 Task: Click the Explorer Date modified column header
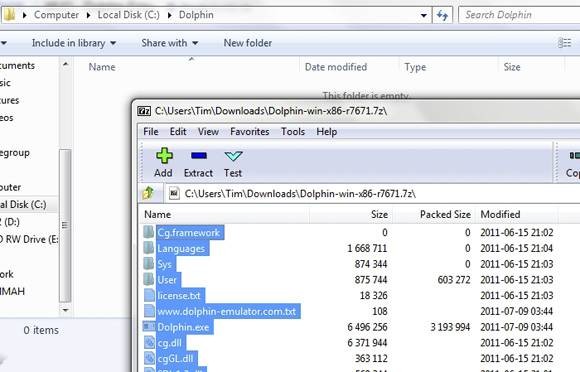click(349, 67)
